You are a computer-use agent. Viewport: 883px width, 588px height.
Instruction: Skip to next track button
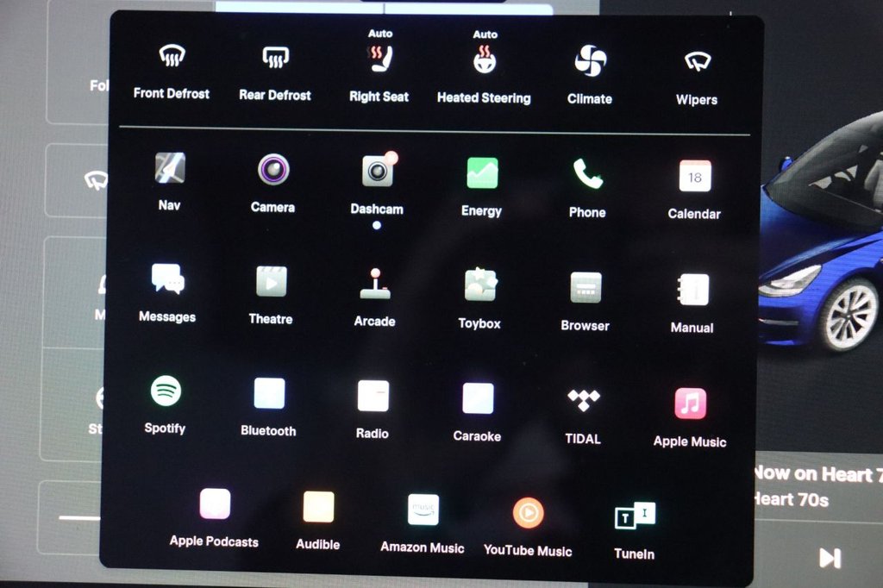830,558
